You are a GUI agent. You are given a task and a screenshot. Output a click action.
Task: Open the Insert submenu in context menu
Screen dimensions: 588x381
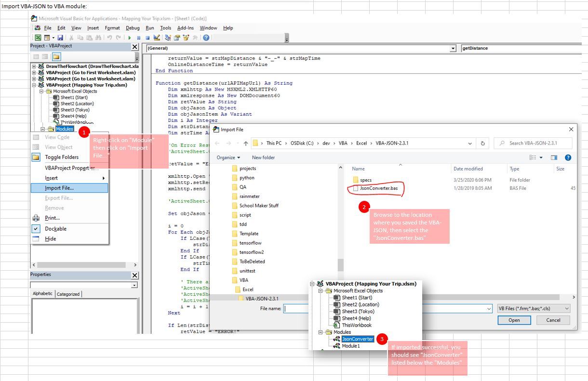tap(69, 178)
